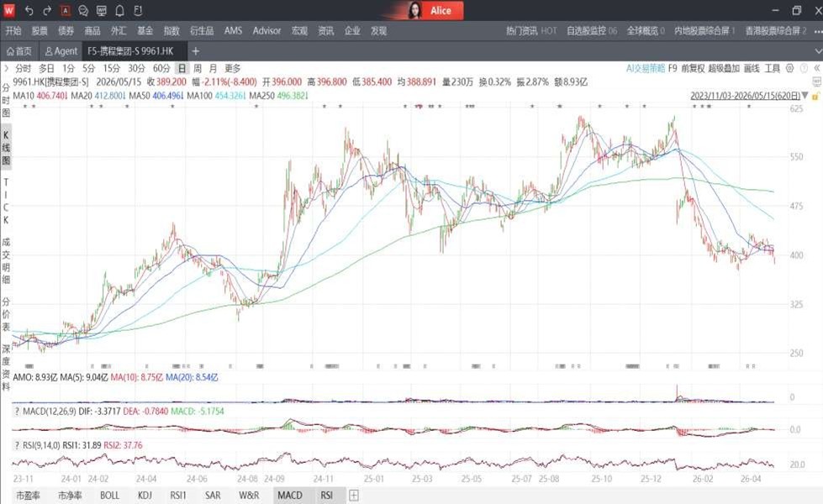Select the 日 daily period

point(182,68)
